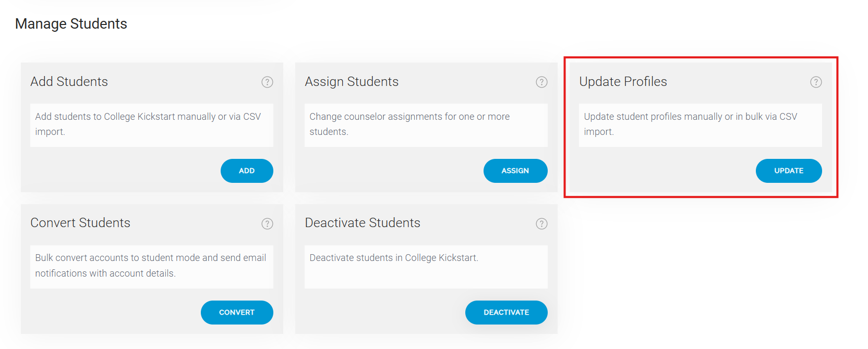Click the ADD button
The width and height of the screenshot is (868, 349).
[x=247, y=171]
